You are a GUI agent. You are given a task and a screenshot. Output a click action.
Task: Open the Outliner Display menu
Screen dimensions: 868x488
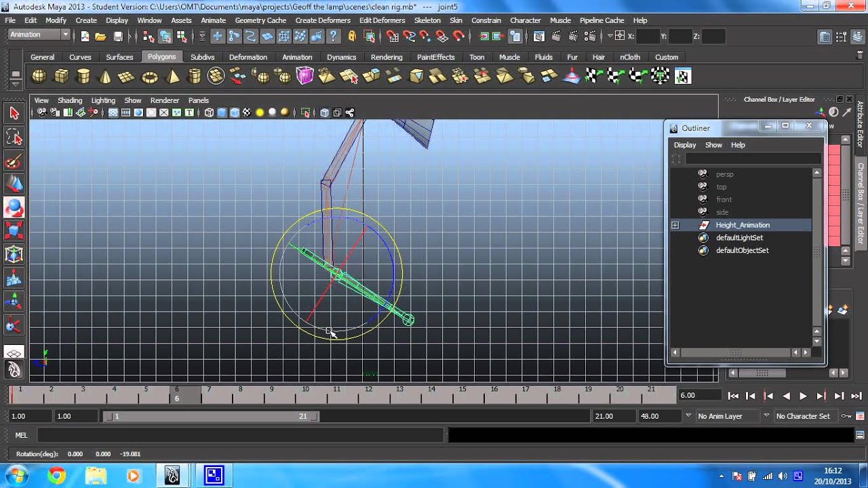pyautogui.click(x=685, y=145)
